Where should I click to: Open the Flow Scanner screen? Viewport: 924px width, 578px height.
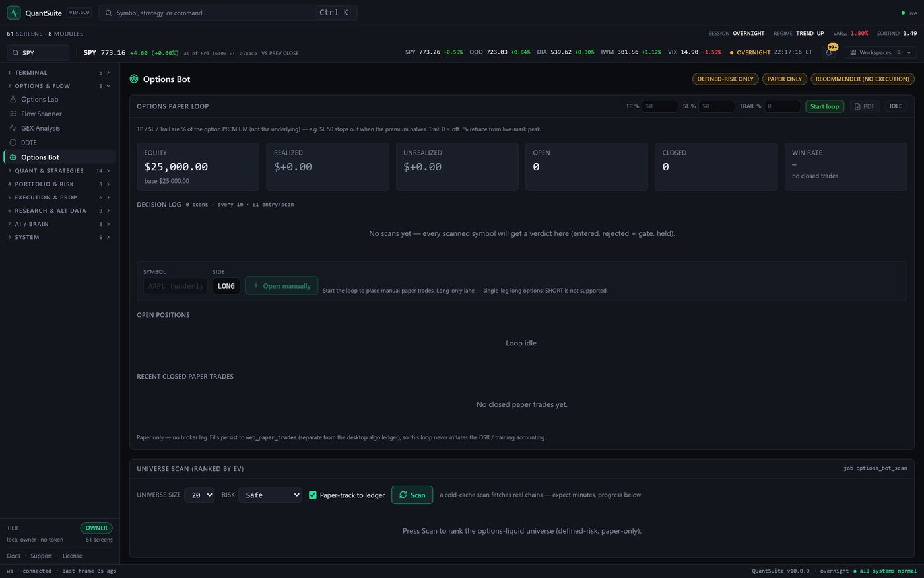coord(59,114)
